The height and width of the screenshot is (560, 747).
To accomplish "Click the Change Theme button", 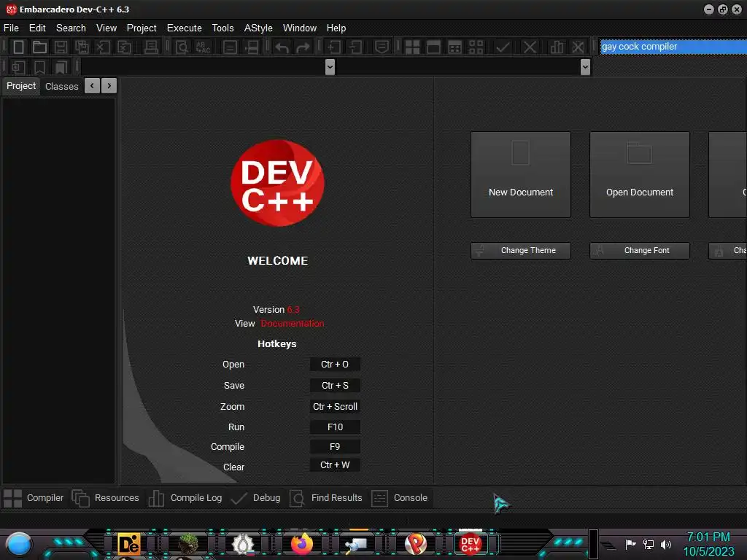I will point(521,251).
